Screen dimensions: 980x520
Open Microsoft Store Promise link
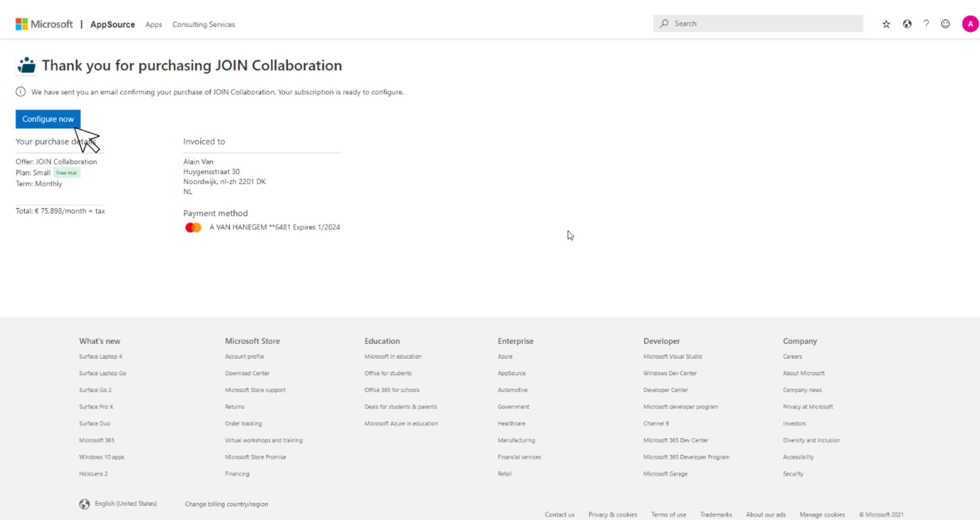coord(255,457)
